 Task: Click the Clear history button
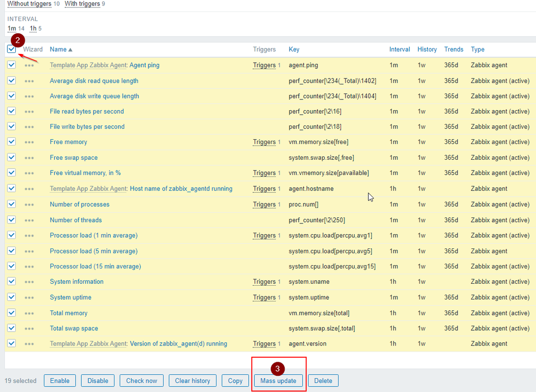coord(193,381)
